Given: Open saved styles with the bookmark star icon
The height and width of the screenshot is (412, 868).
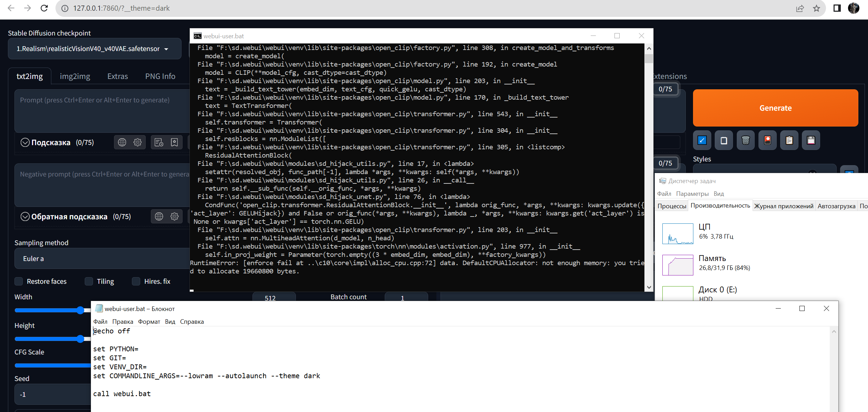Looking at the screenshot, I should (x=174, y=142).
